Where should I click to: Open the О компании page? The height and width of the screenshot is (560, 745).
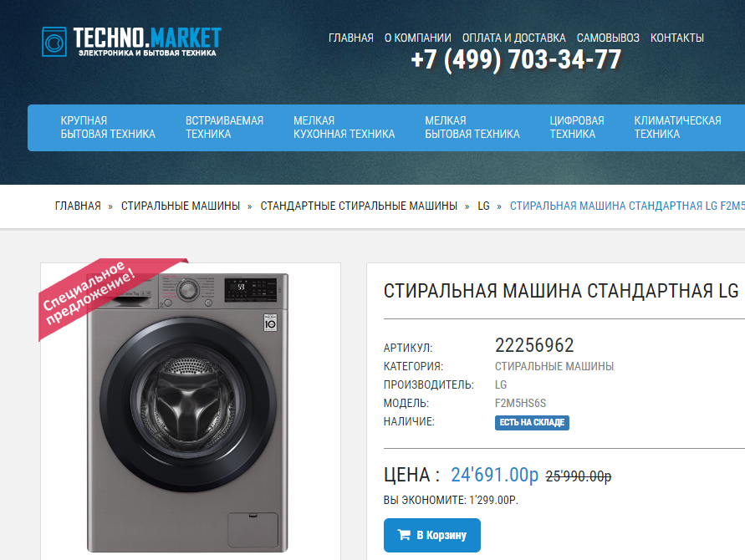click(417, 38)
